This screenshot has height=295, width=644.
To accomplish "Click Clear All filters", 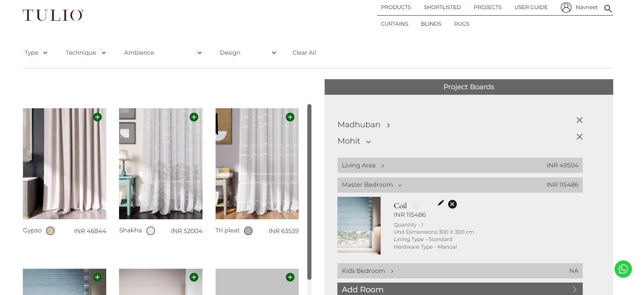I will (304, 53).
